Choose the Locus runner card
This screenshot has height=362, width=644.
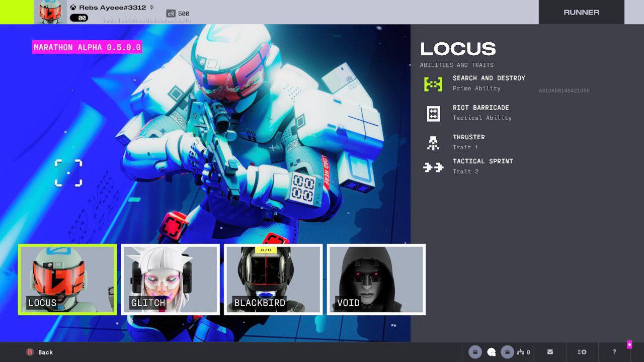pos(67,280)
